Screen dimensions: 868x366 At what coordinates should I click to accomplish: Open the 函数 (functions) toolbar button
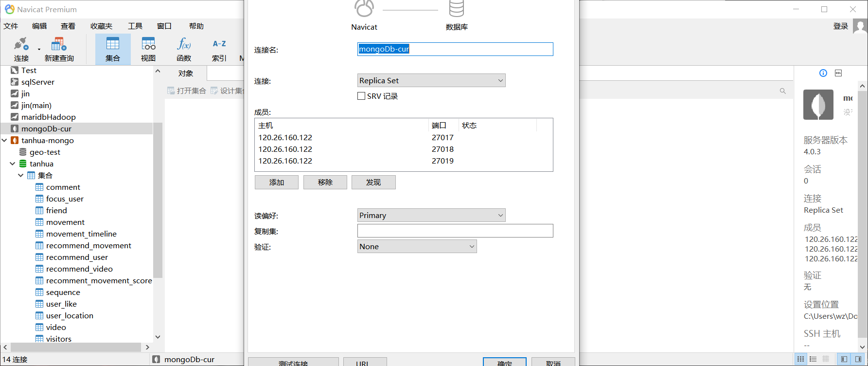point(184,49)
